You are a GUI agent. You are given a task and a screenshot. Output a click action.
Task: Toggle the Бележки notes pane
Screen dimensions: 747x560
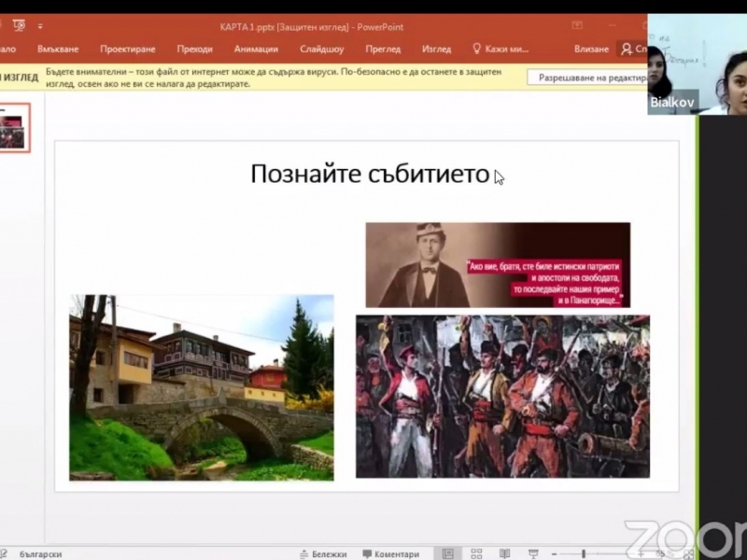[x=323, y=554]
